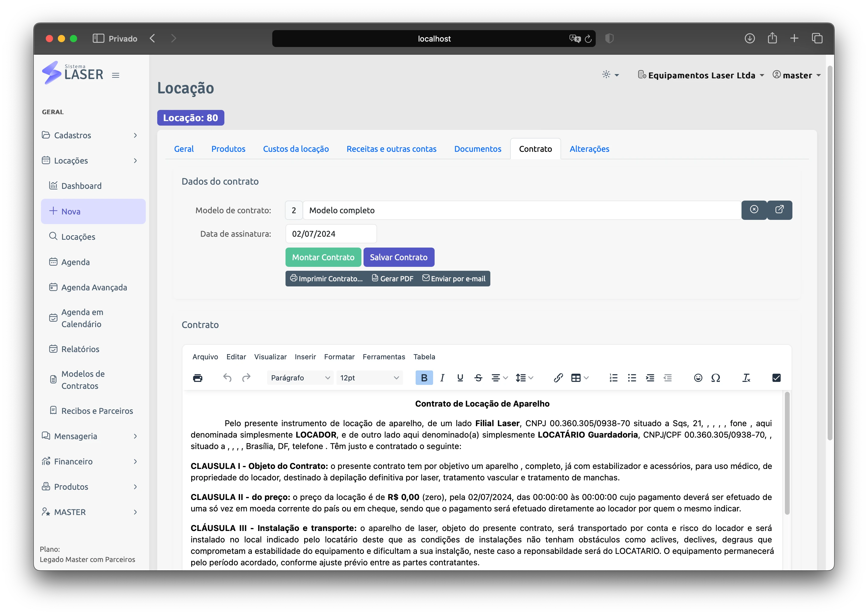Click the checkbox icon at toolbar end
The height and width of the screenshot is (615, 868).
coord(776,378)
